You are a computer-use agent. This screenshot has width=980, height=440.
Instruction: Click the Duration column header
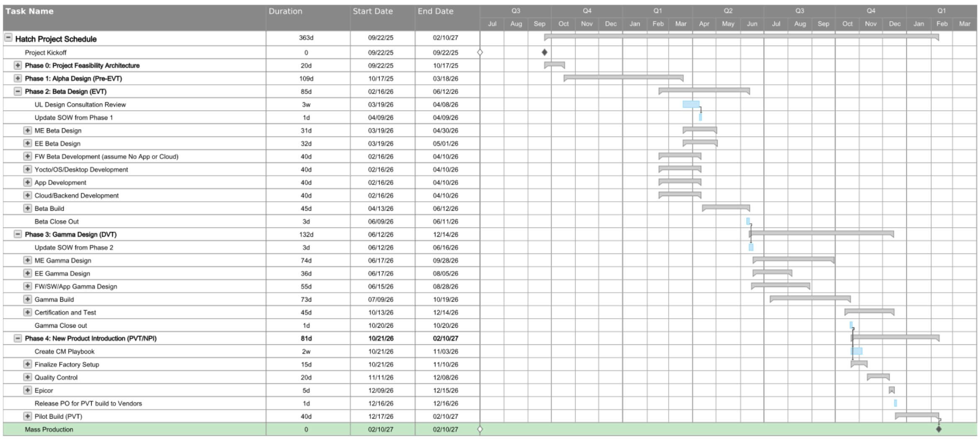(286, 11)
